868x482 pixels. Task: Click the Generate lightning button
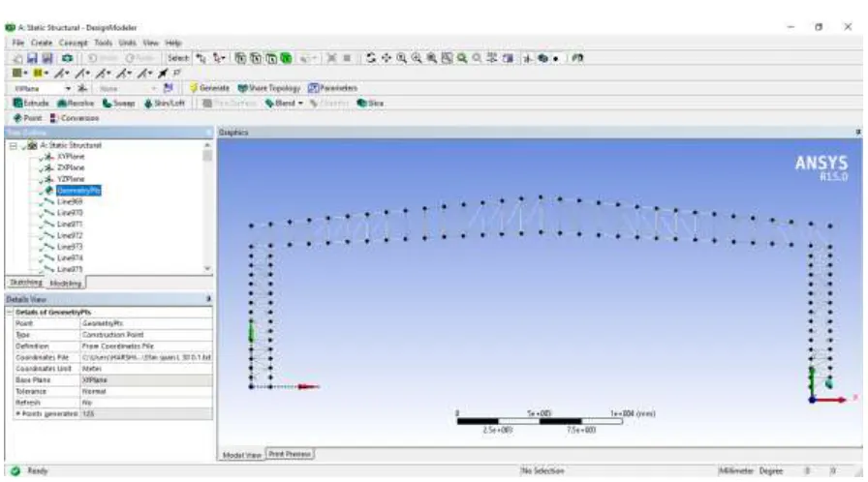coord(209,88)
